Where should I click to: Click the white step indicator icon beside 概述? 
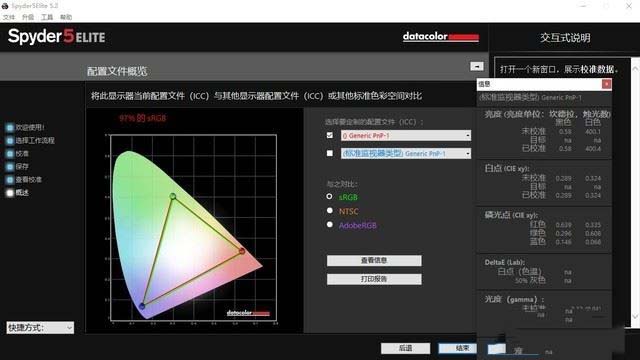pyautogui.click(x=10, y=193)
